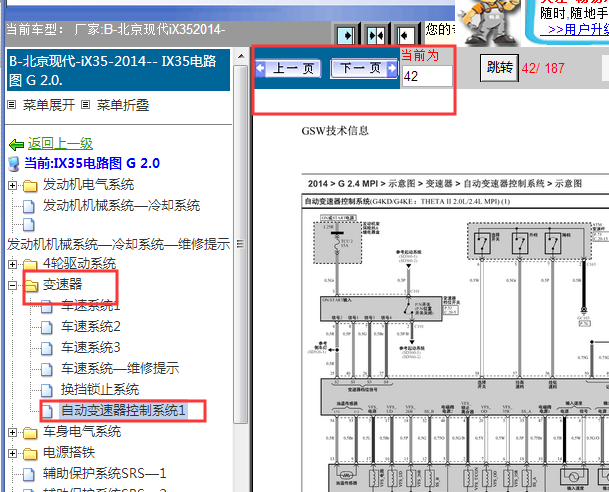Click the green back arrow icon
Screen dimensions: 609x492
[16, 145]
